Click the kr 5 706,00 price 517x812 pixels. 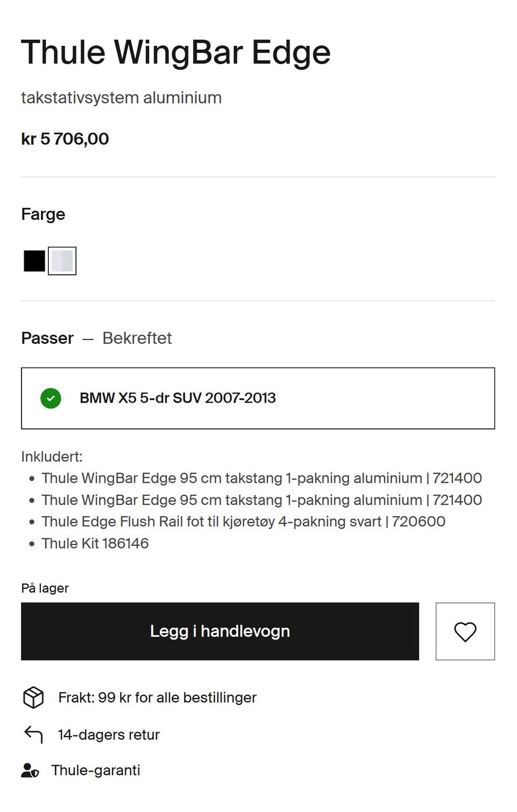[x=65, y=139]
